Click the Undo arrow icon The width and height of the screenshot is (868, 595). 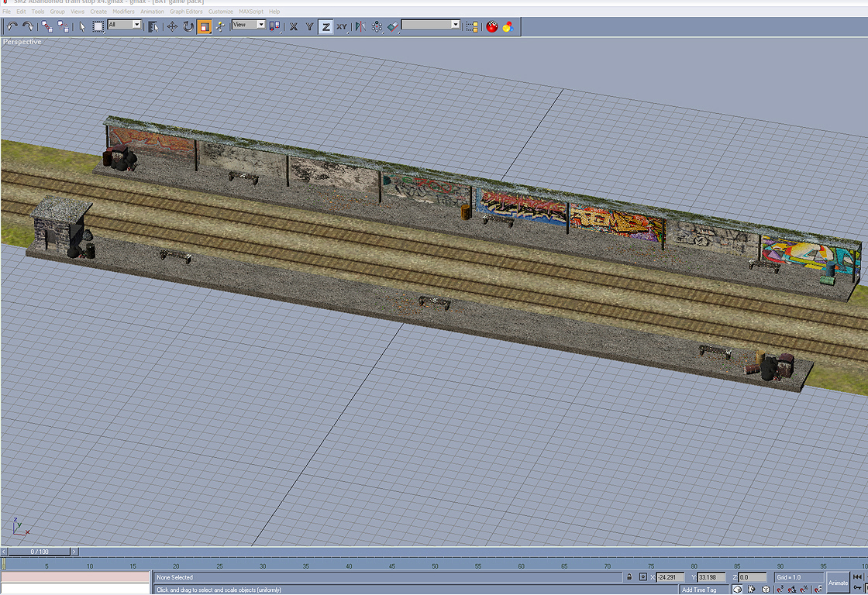pyautogui.click(x=12, y=26)
